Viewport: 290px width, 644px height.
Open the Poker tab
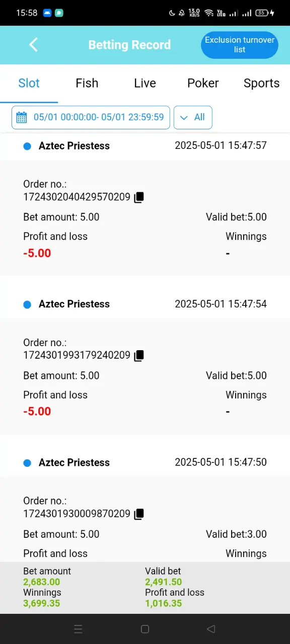pos(203,84)
